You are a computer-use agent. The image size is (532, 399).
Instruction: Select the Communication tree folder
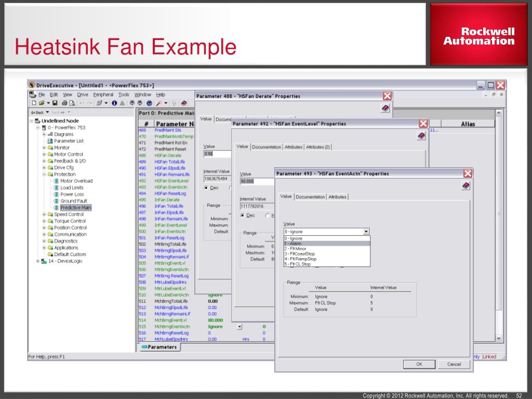click(x=70, y=234)
